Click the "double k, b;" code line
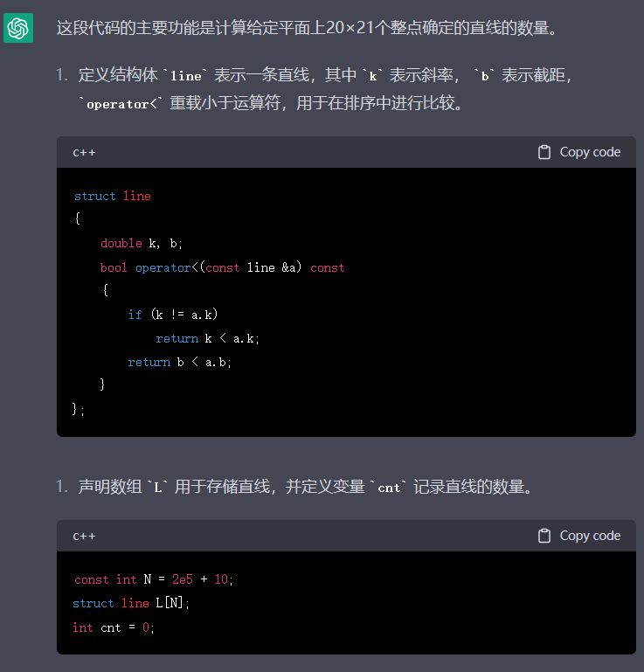The width and height of the screenshot is (644, 672). point(142,243)
